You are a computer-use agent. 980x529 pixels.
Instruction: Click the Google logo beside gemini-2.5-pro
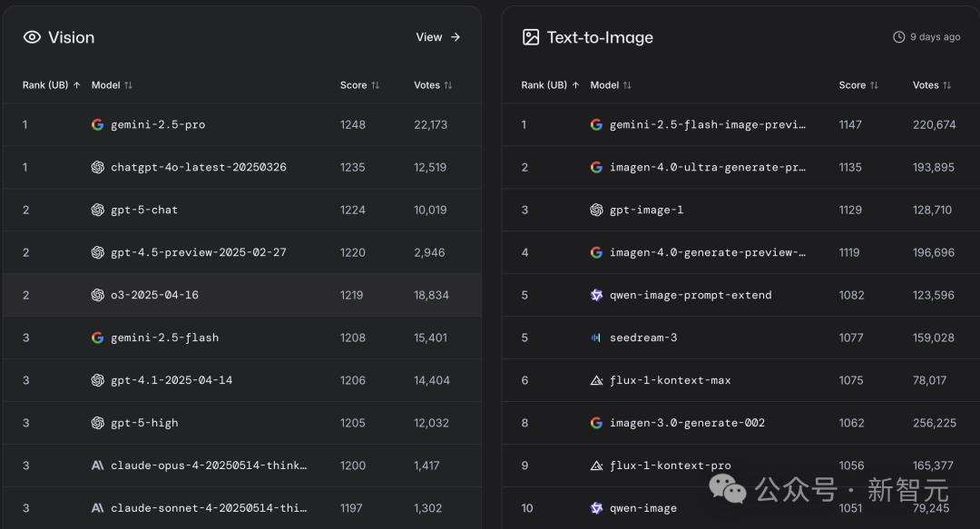[x=97, y=124]
